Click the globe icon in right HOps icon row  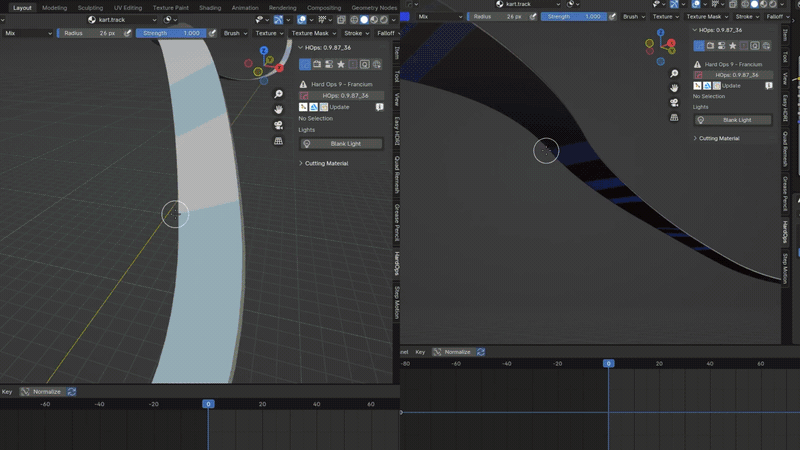(x=766, y=46)
